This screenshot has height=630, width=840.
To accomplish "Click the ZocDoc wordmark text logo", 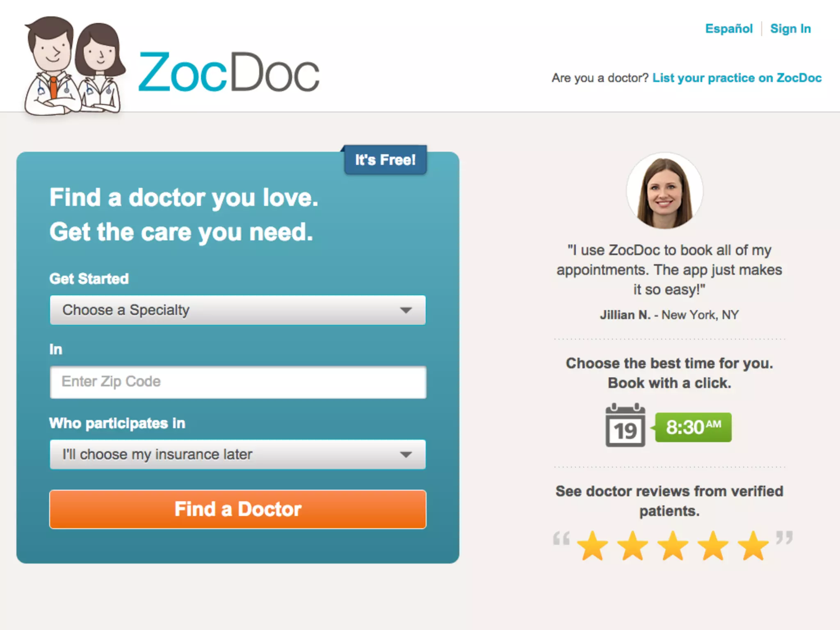I will tap(229, 72).
